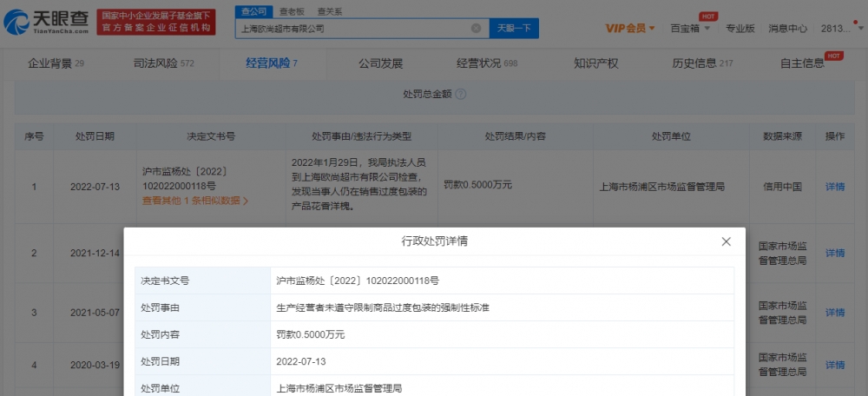Switch to the 企业背景 tab

pyautogui.click(x=56, y=63)
